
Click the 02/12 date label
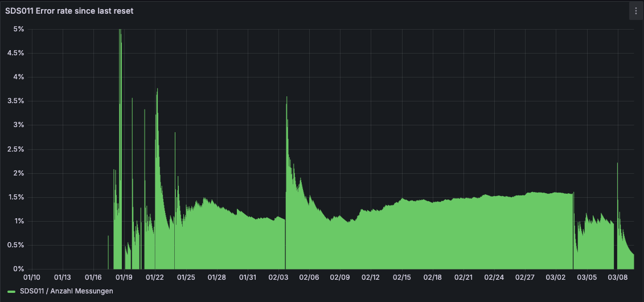371,277
